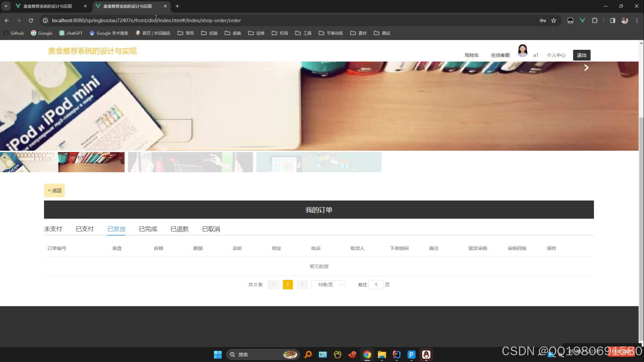Click the 返回 back button

[x=54, y=190]
